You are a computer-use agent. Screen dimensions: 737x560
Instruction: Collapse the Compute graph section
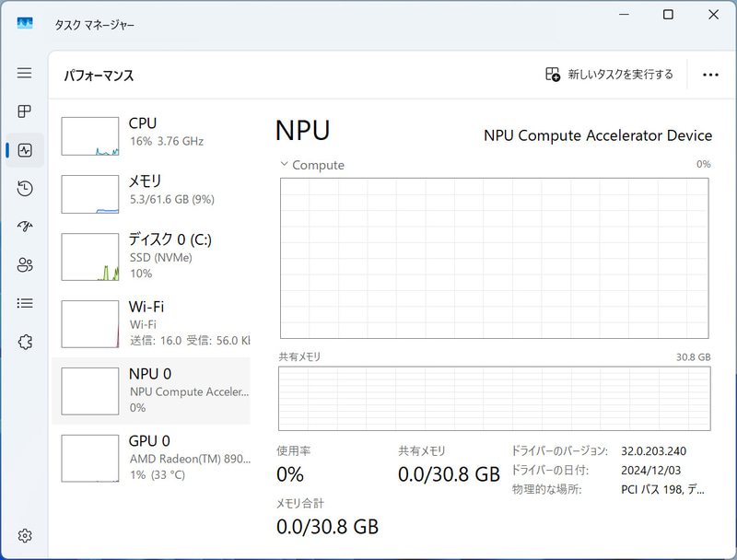pyautogui.click(x=284, y=165)
